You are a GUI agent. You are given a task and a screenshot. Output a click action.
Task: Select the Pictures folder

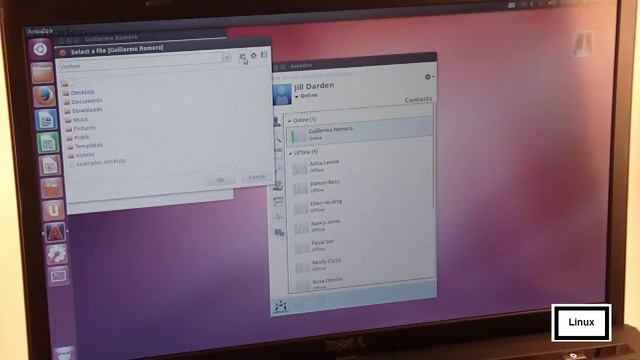81,129
